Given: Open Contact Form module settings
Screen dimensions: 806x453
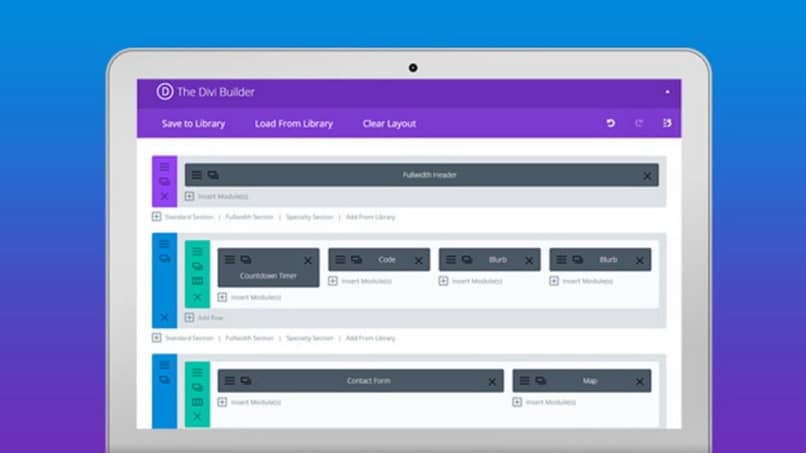Looking at the screenshot, I should [x=230, y=381].
